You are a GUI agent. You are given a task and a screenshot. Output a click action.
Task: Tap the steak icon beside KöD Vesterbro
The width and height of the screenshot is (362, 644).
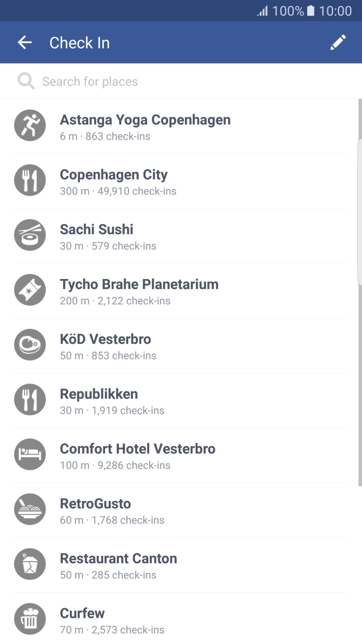(x=30, y=344)
